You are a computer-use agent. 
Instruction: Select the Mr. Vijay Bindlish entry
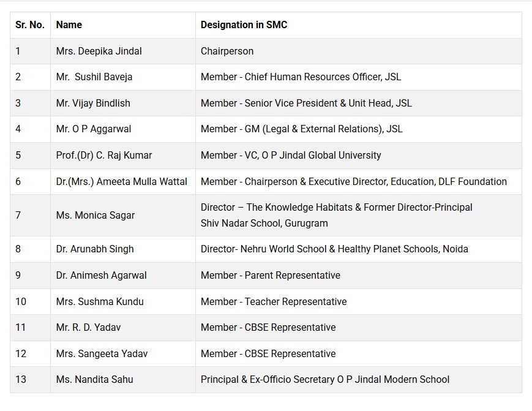pos(93,103)
